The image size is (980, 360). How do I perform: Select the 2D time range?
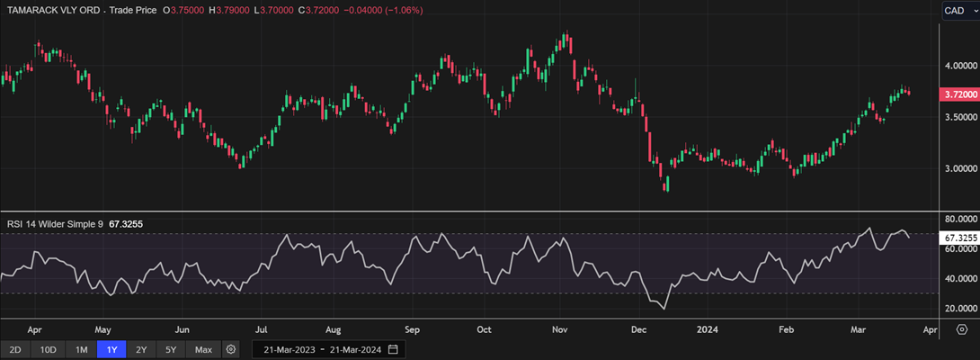pyautogui.click(x=15, y=349)
